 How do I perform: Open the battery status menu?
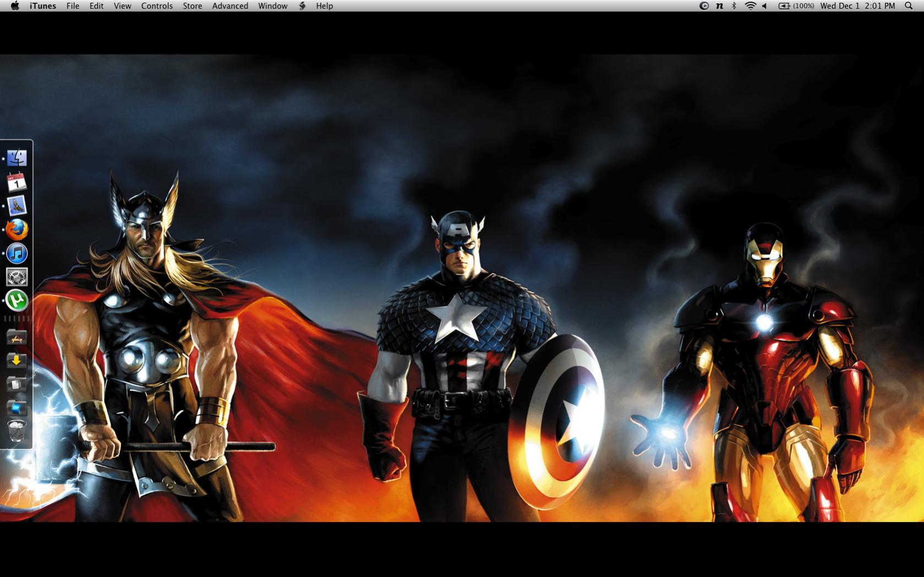796,6
